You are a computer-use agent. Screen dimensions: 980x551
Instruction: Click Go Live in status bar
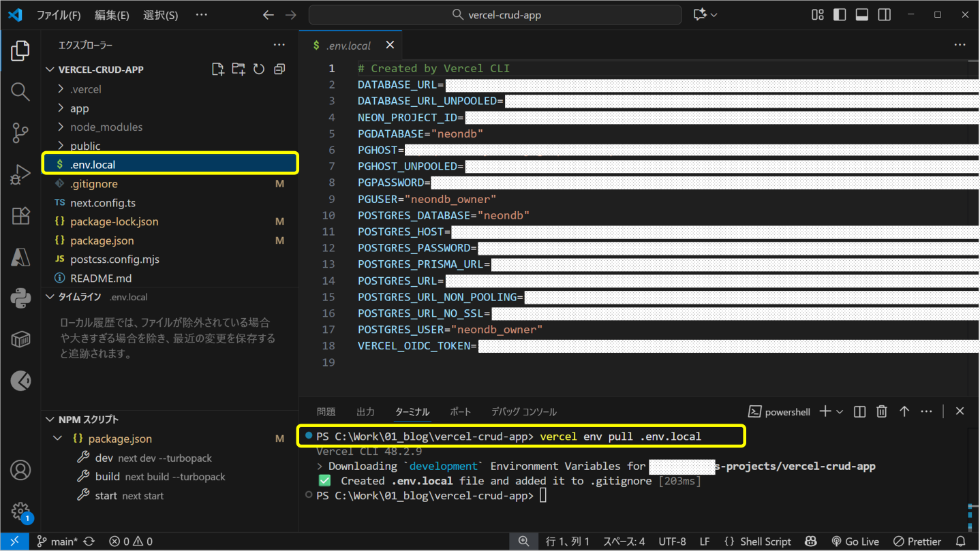(x=855, y=541)
